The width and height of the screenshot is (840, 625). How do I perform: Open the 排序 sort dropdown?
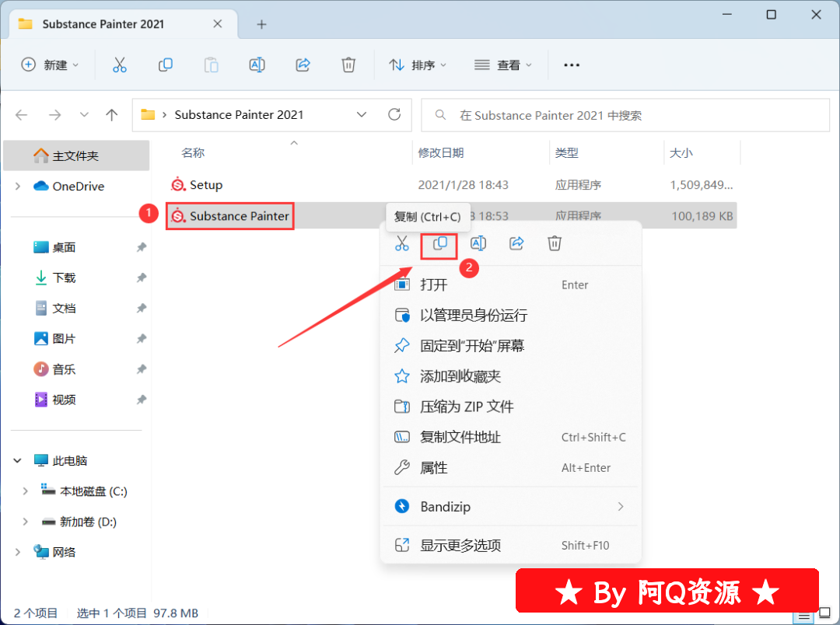point(418,65)
